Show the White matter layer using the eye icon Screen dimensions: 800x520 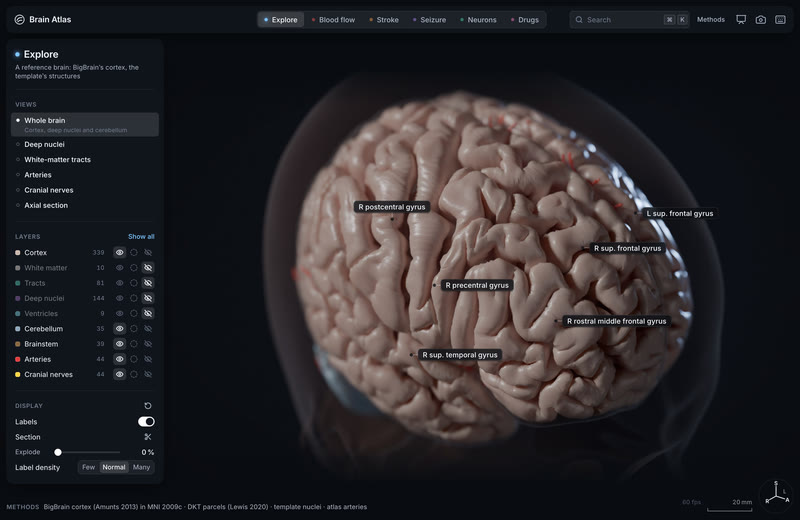pos(119,268)
